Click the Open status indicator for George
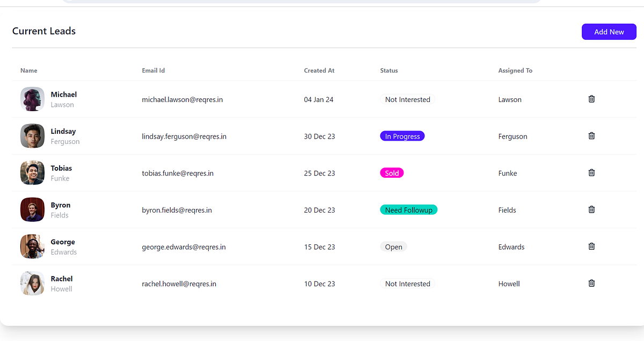 pyautogui.click(x=393, y=246)
